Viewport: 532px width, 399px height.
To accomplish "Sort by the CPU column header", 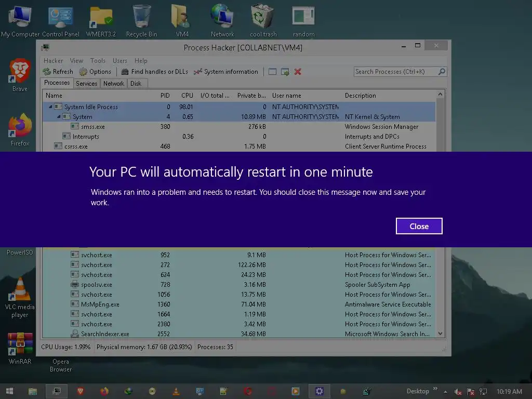I will click(187, 96).
